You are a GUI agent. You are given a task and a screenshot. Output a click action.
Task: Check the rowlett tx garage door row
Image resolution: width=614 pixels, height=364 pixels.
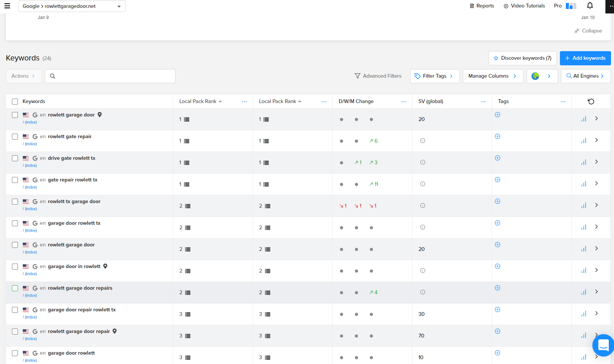(x=15, y=202)
